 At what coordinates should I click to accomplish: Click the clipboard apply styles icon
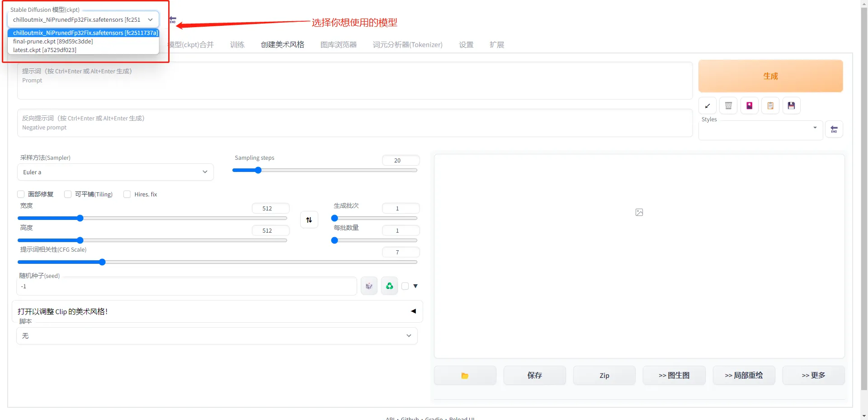click(770, 105)
